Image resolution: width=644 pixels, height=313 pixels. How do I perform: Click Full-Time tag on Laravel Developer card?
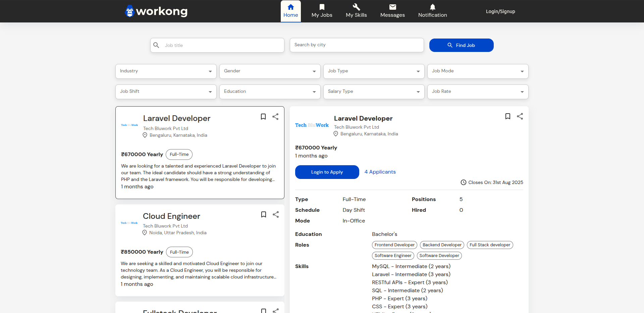click(179, 154)
